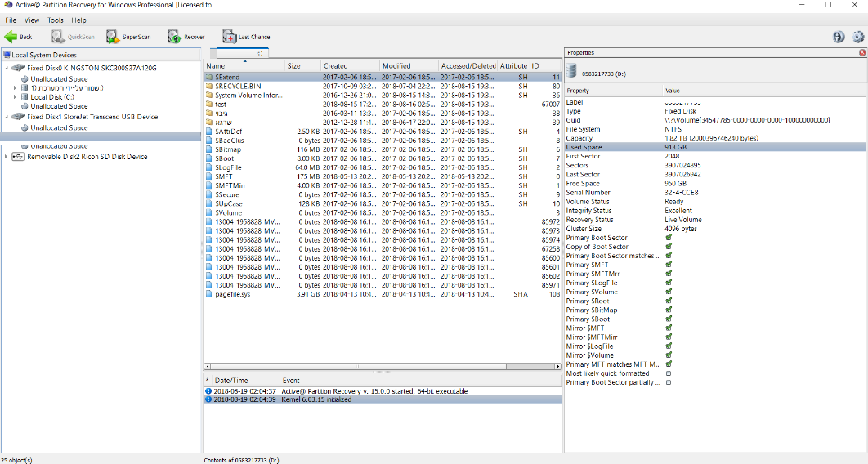The height and width of the screenshot is (464, 868).
Task: Select the Used Space property row
Action: click(715, 147)
